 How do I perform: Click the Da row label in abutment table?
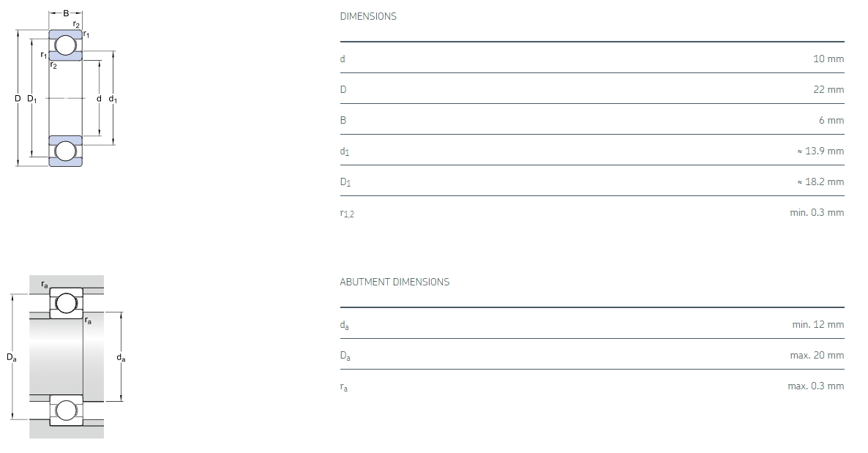[x=345, y=356]
